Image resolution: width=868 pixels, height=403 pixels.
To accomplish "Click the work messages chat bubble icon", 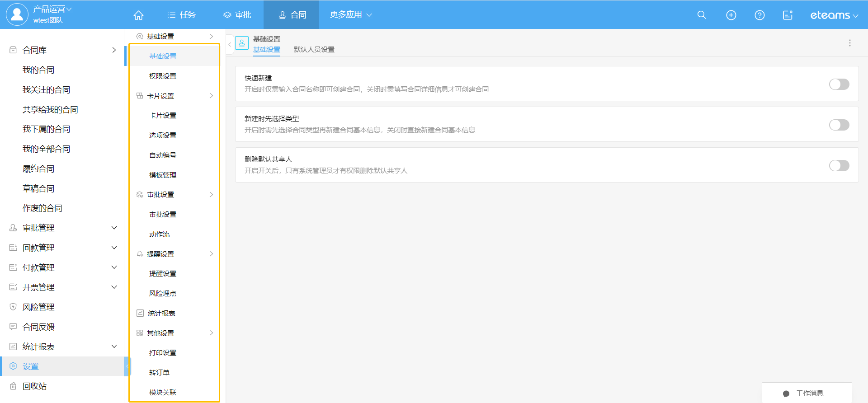I will [786, 394].
